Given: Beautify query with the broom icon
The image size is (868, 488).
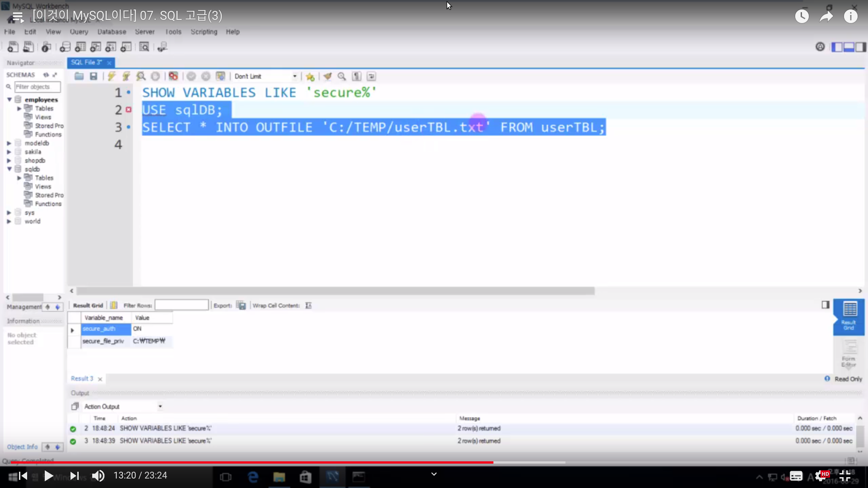Looking at the screenshot, I should 327,76.
